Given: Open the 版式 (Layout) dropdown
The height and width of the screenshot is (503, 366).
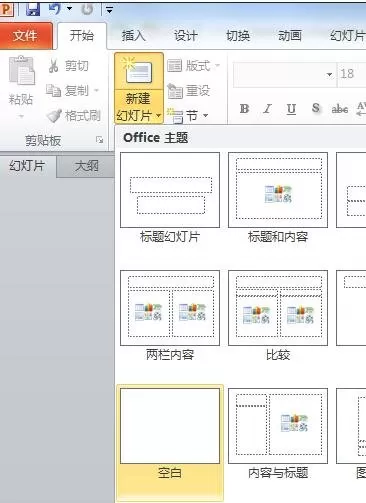Looking at the screenshot, I should [x=193, y=65].
